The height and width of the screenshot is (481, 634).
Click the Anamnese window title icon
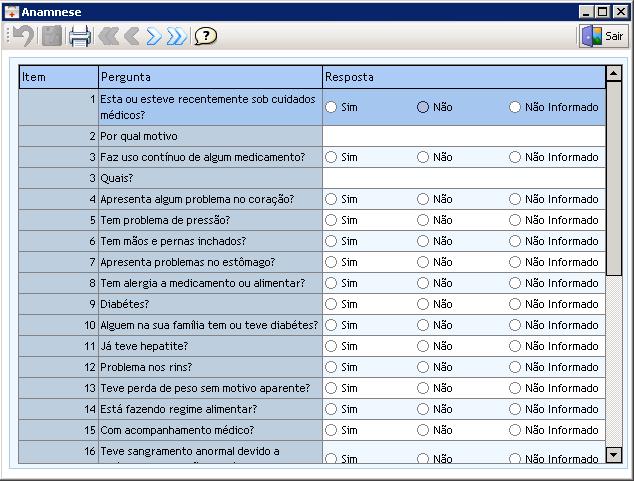[x=11, y=12]
